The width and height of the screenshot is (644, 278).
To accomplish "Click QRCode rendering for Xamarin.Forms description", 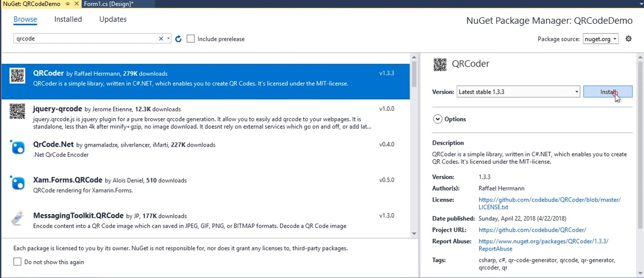I will tap(83, 190).
